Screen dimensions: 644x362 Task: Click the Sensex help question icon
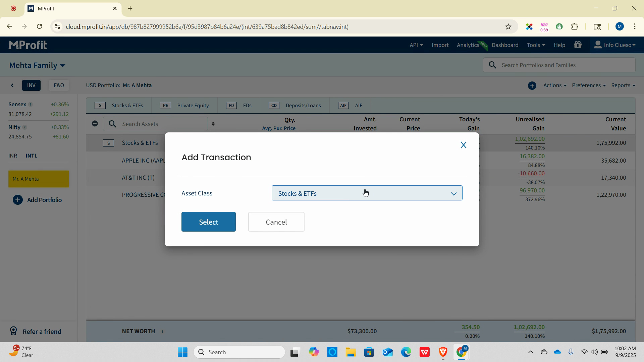coord(30,105)
